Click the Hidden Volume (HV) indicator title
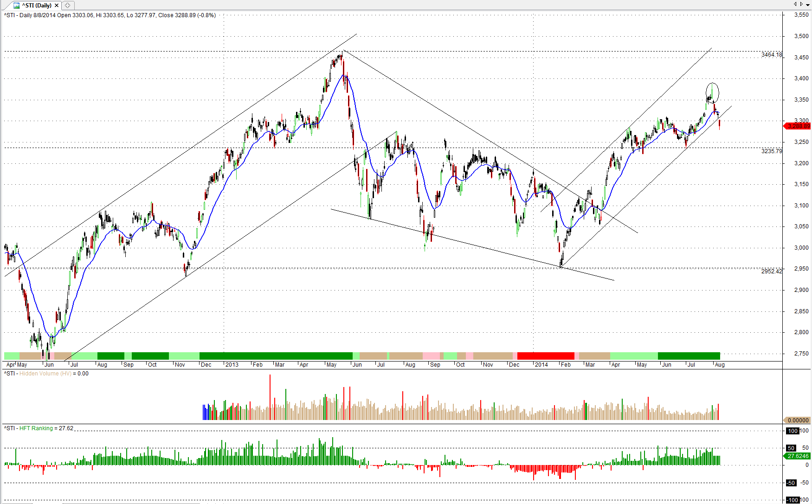This screenshot has height=504, width=812. 45,374
